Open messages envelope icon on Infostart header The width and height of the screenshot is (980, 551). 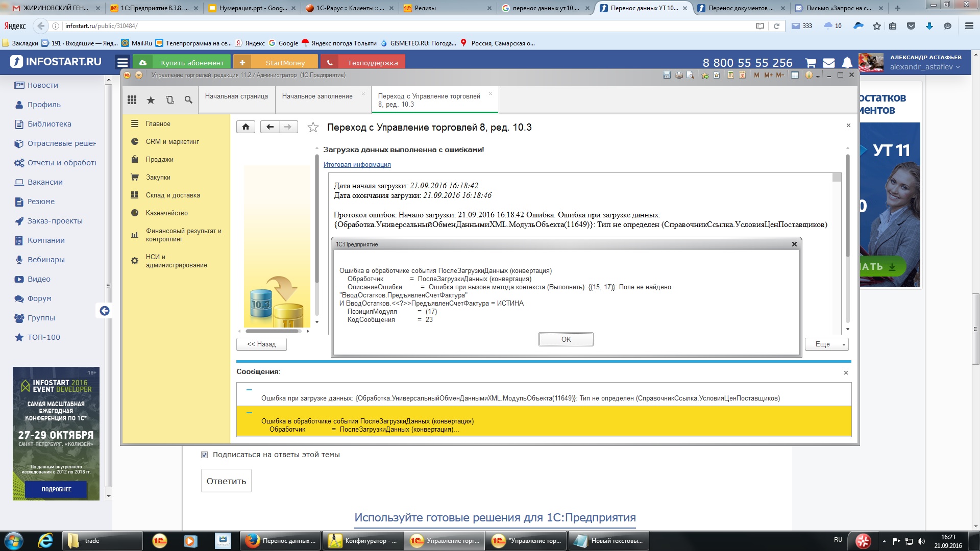tap(829, 63)
